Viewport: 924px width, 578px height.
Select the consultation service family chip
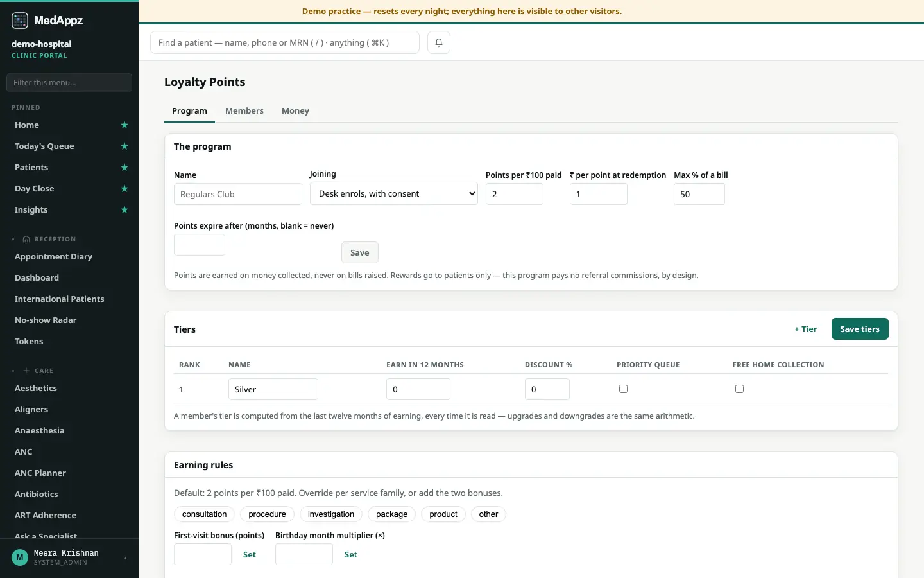(204, 514)
